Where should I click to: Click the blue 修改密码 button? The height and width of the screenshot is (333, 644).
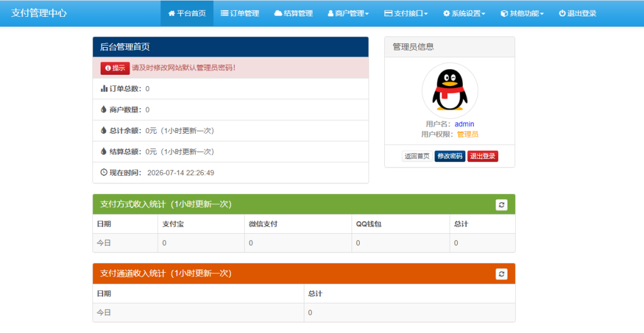[450, 156]
